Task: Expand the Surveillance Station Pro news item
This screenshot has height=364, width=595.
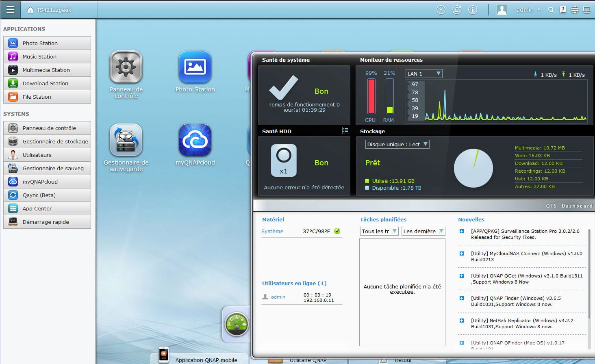Action: coord(462,231)
